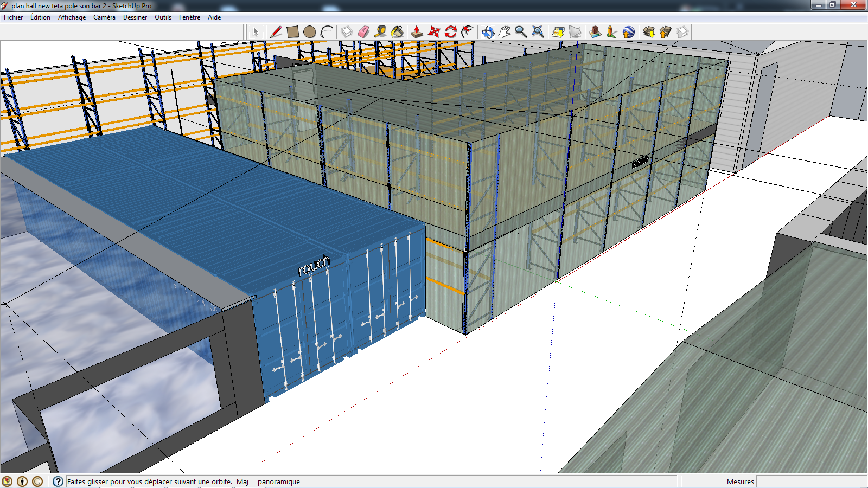Pick the Circle drawing tool
This screenshot has height=488, width=868.
[310, 32]
